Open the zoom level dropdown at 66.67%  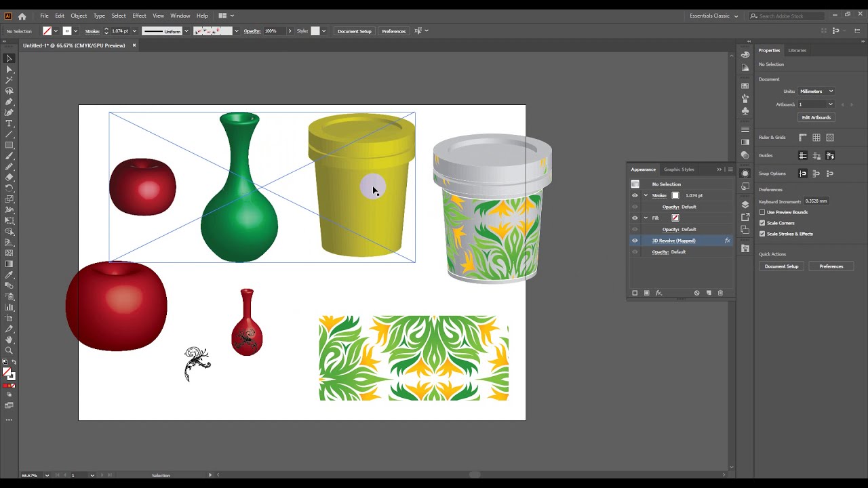(x=47, y=475)
